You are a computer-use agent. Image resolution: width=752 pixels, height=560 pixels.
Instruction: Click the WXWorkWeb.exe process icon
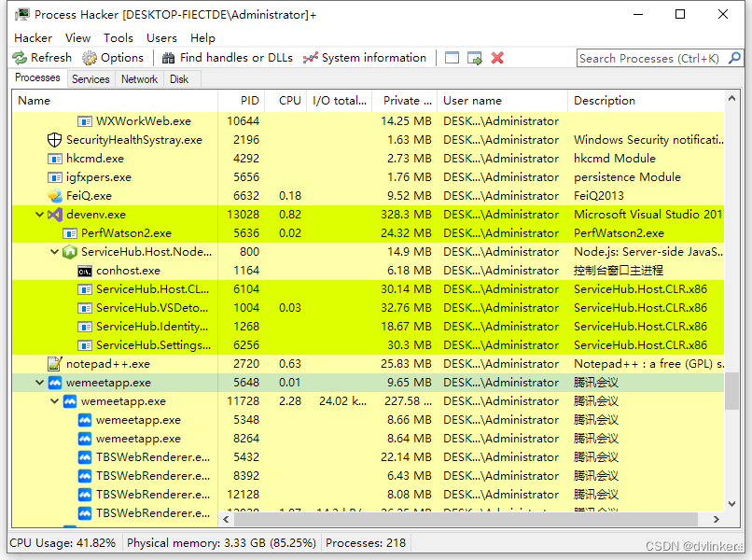(x=84, y=121)
